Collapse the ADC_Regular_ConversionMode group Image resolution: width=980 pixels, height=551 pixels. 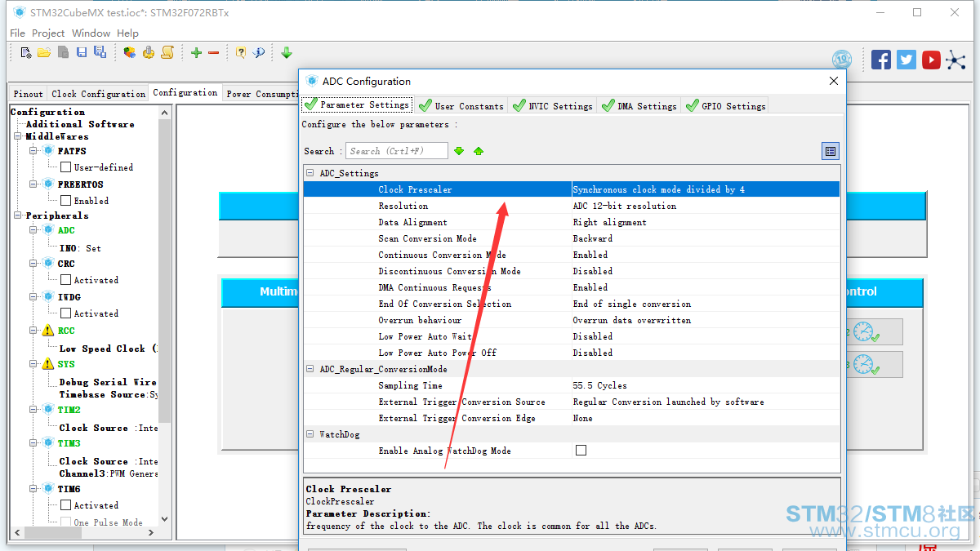(310, 369)
